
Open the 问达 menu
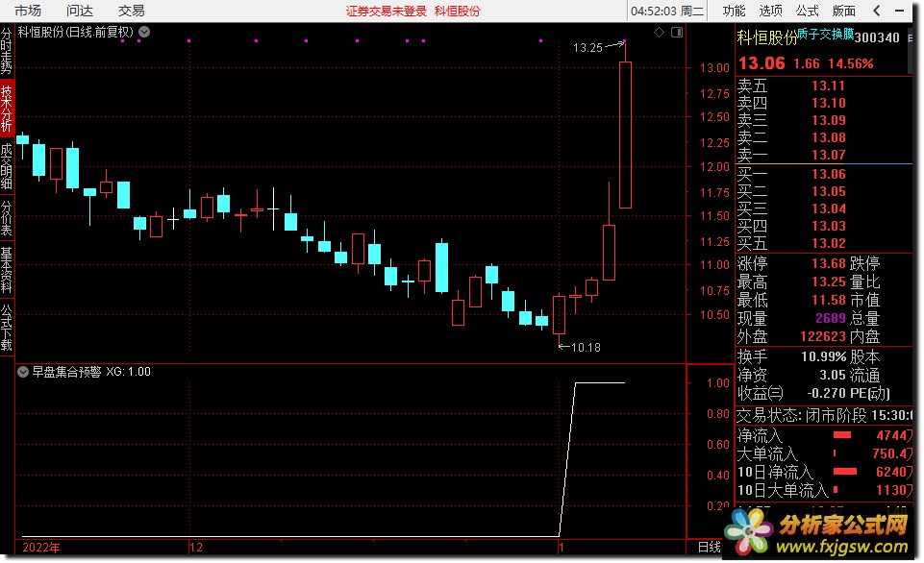point(80,11)
